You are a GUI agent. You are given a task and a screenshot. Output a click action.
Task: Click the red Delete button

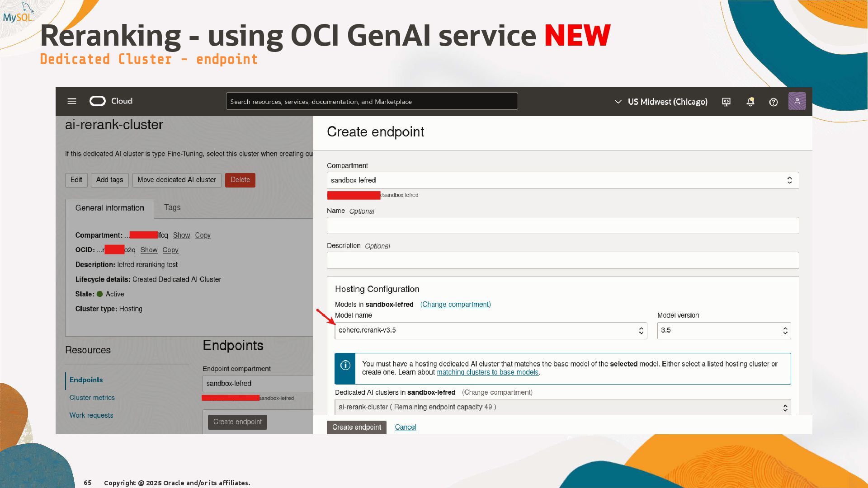240,180
